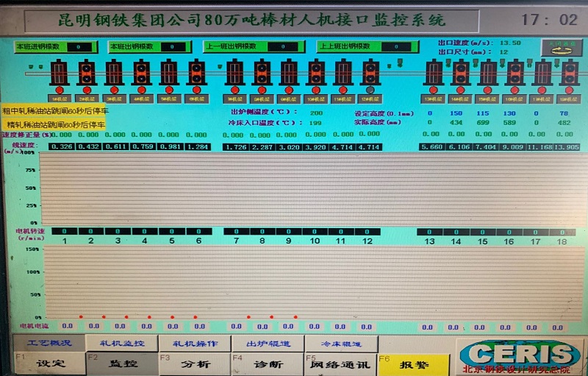Image resolution: width=588 pixels, height=376 pixels.
Task: Switch to the 冷床辊道 tab
Action: click(x=341, y=343)
